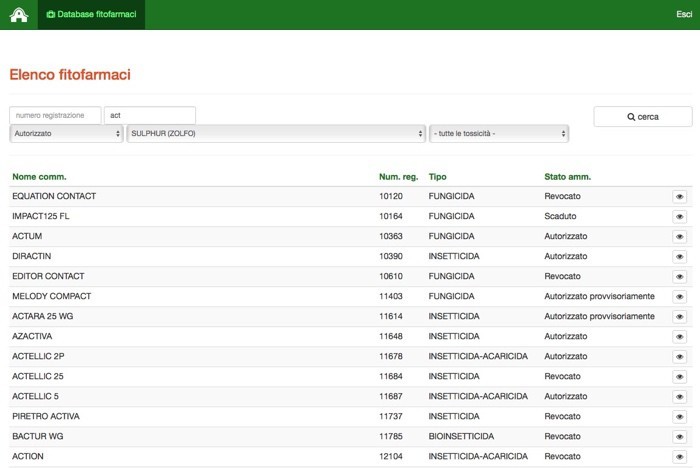View details of ACTARA 25 WG eye icon

point(679,317)
